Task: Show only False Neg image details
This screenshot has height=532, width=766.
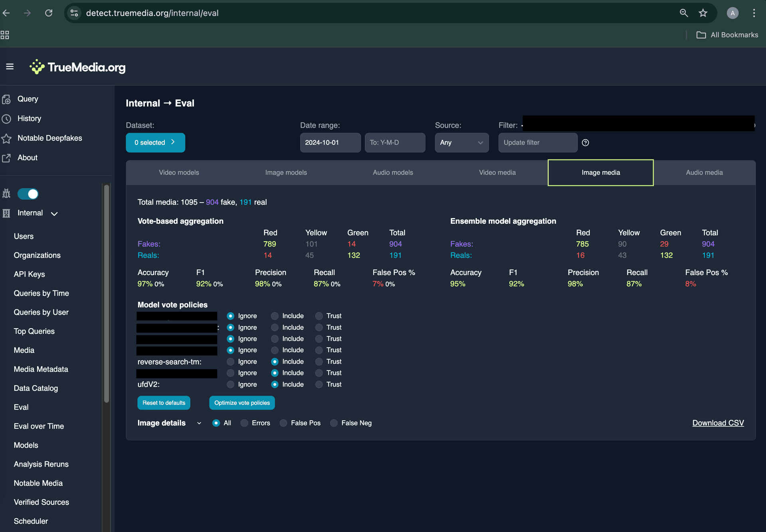Action: (x=334, y=423)
